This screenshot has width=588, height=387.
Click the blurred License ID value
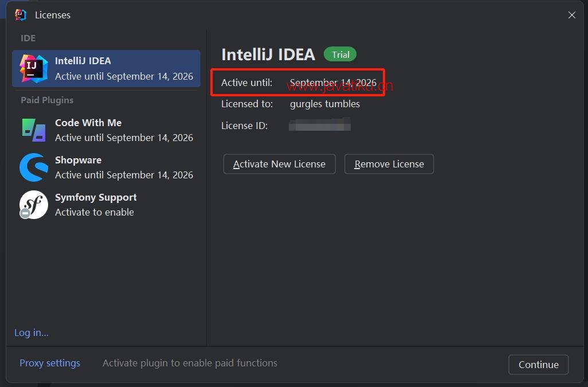click(x=319, y=124)
